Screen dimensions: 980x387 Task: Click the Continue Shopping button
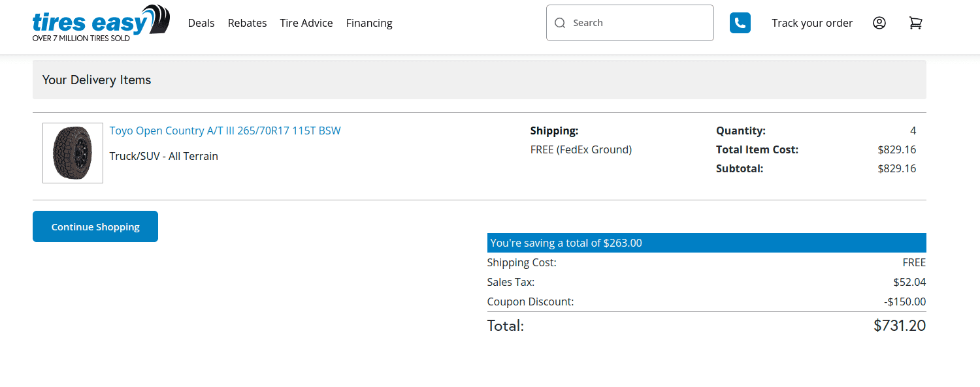[95, 226]
